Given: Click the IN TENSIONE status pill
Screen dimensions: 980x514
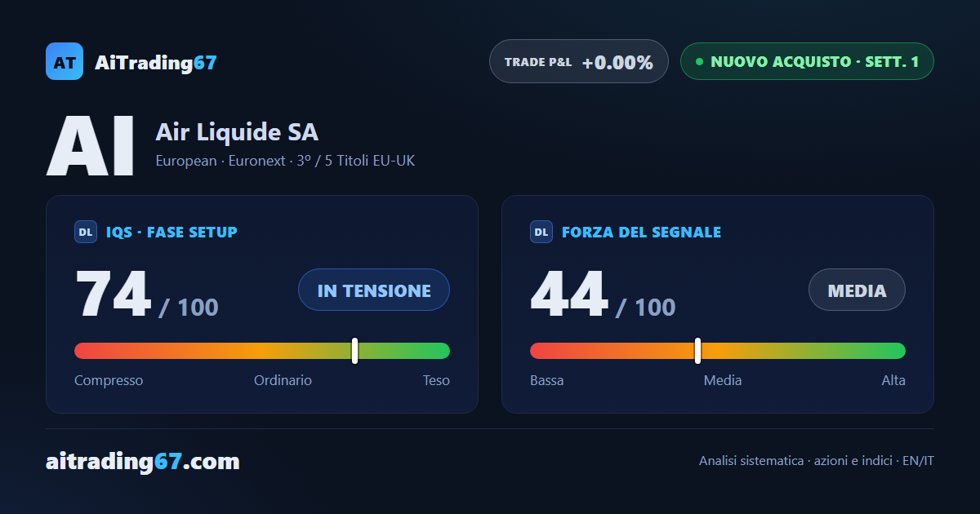Looking at the screenshot, I should (374, 290).
